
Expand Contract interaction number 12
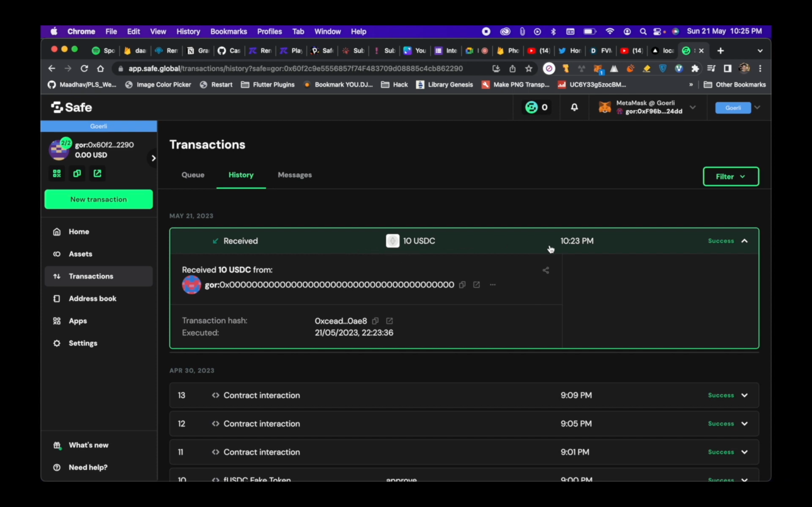pos(744,424)
